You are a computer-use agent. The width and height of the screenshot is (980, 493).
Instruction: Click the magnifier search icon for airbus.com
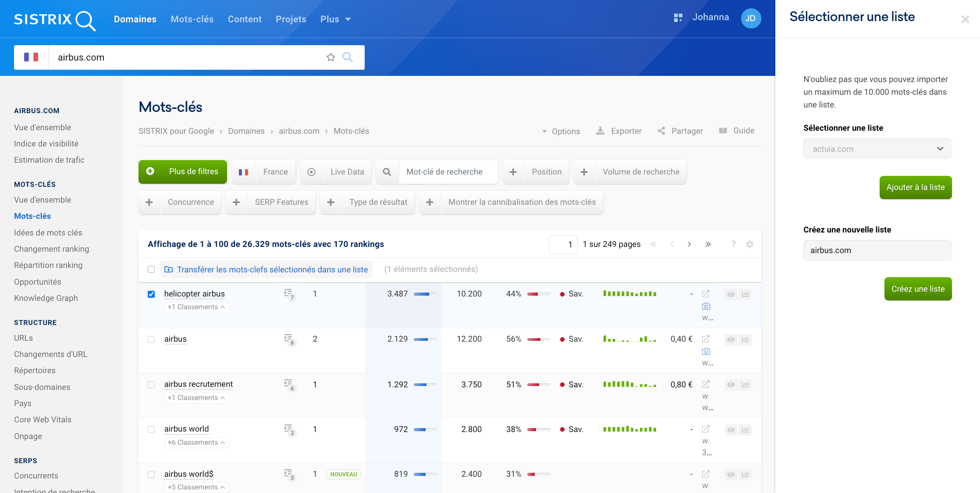point(348,57)
